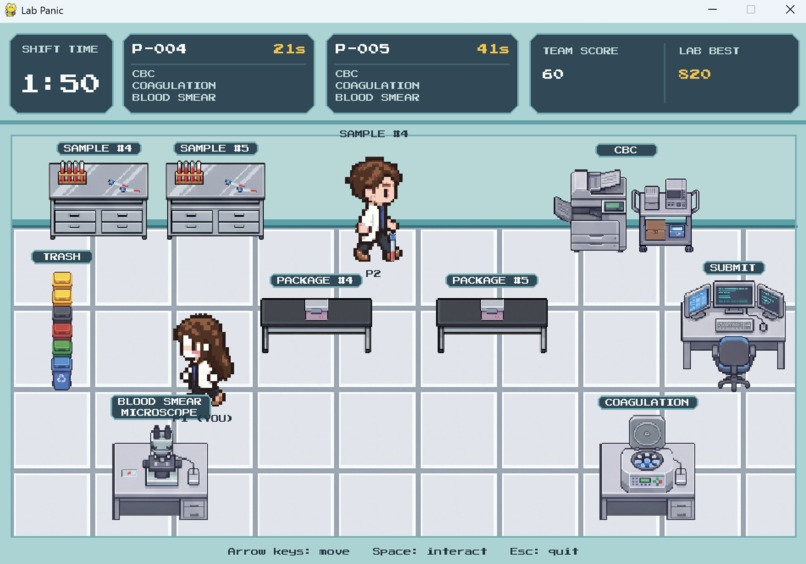Click the green trash bin

(x=62, y=348)
